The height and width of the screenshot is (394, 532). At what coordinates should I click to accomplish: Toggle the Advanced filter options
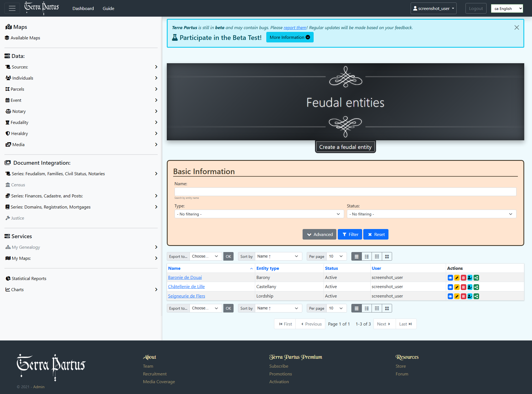point(319,234)
